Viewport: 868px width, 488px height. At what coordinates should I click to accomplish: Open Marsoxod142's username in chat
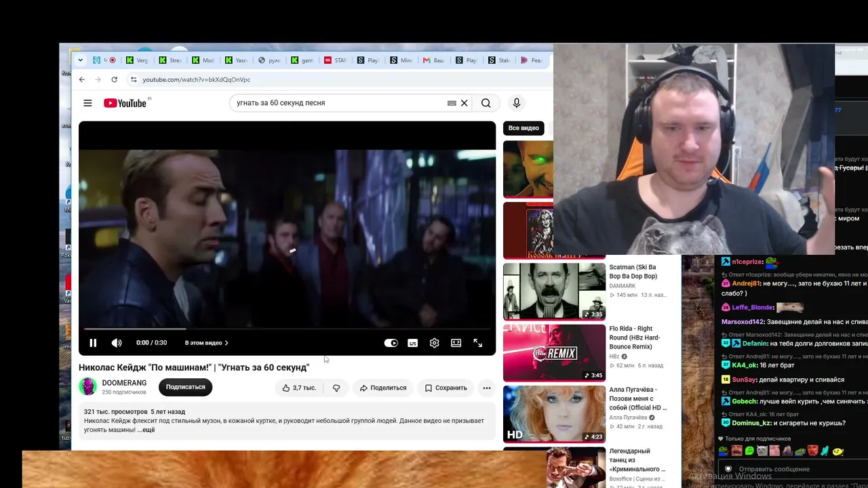[x=743, y=322]
